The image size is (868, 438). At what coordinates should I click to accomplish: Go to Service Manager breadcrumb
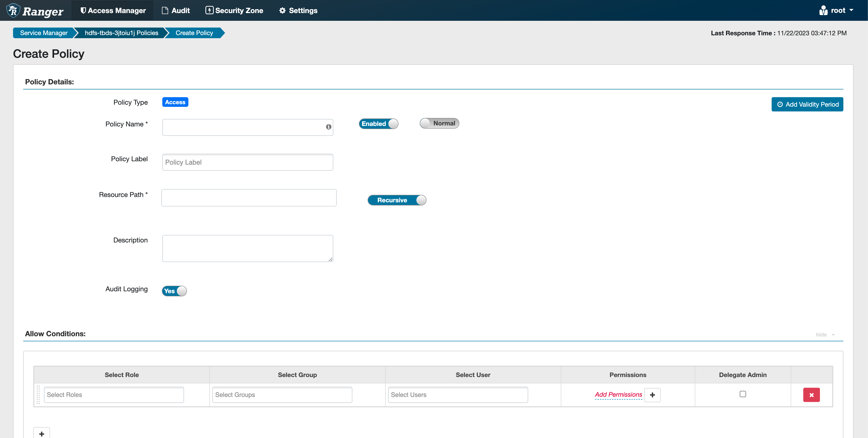(x=44, y=33)
